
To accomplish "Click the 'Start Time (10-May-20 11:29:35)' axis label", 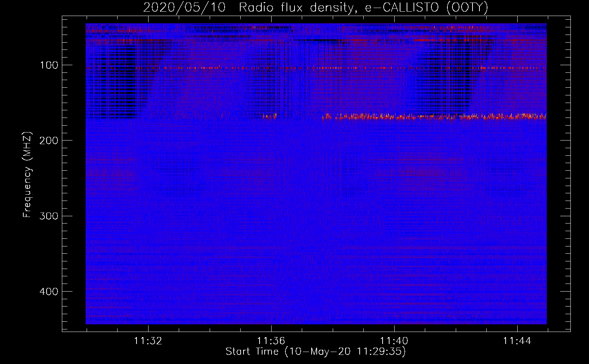I will 316,352.
